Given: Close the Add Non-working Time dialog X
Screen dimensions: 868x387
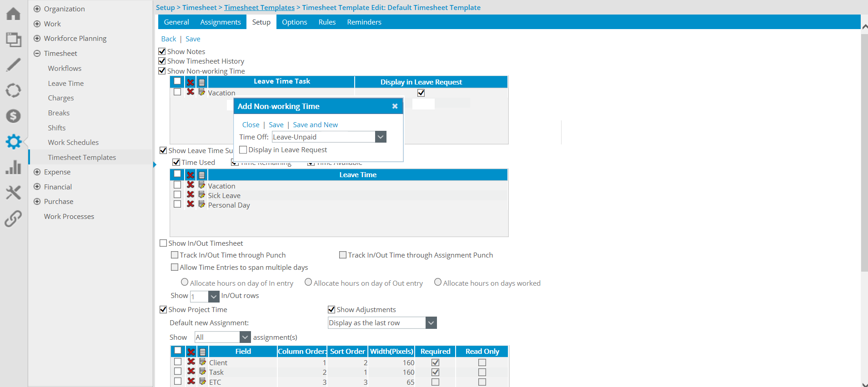Looking at the screenshot, I should [395, 106].
